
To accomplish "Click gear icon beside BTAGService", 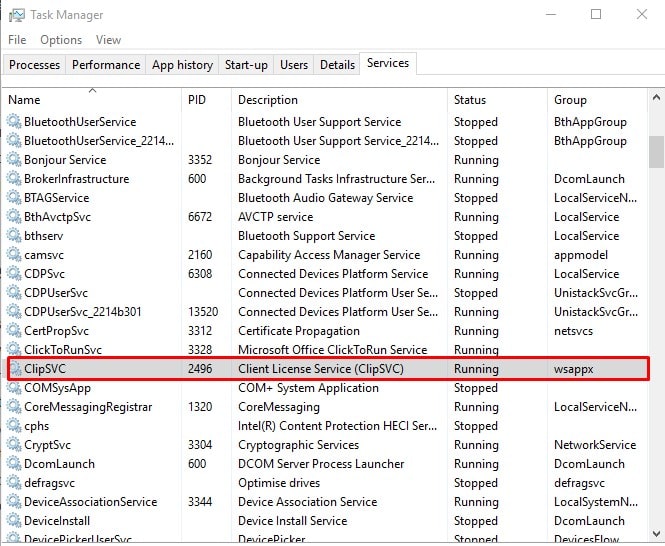I will coord(14,198).
